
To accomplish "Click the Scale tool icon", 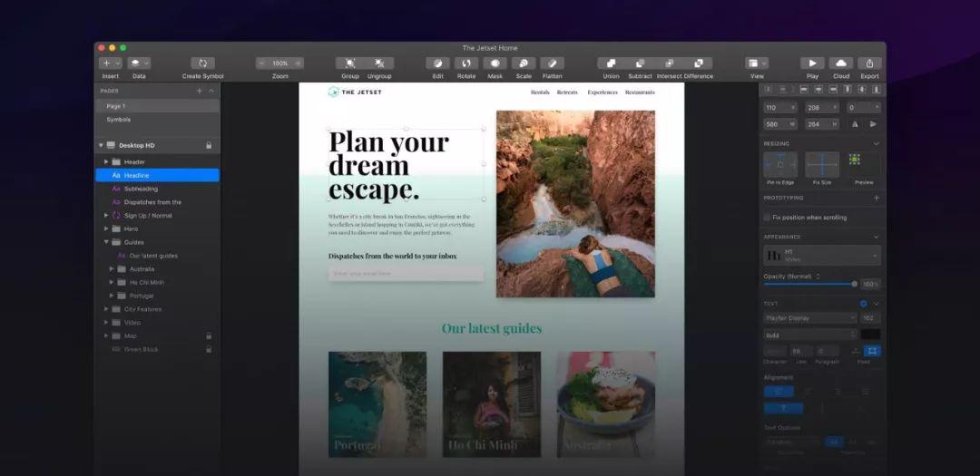I will [x=524, y=63].
